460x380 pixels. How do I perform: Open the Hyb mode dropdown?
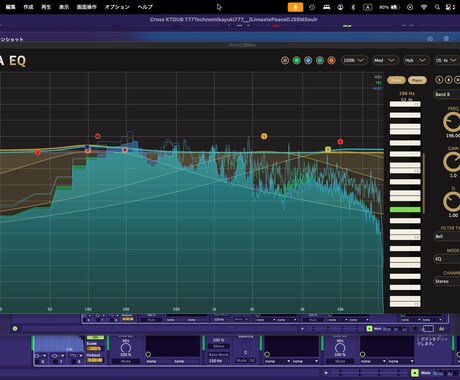point(415,60)
